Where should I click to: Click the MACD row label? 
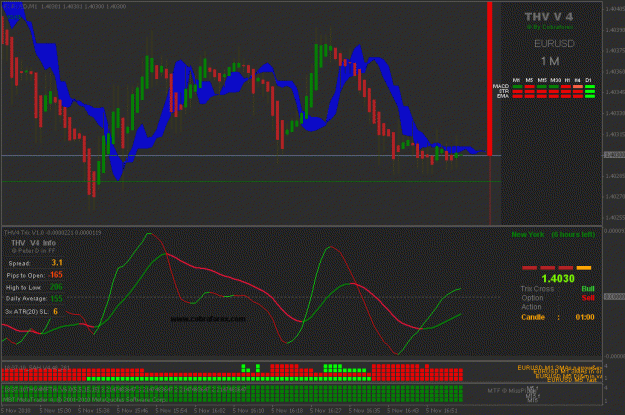[501, 86]
